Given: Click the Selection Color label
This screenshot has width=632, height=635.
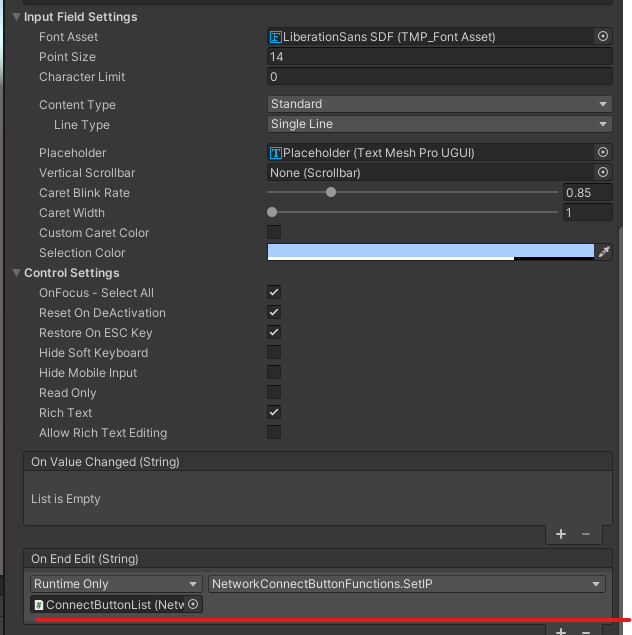Looking at the screenshot, I should click(82, 253).
